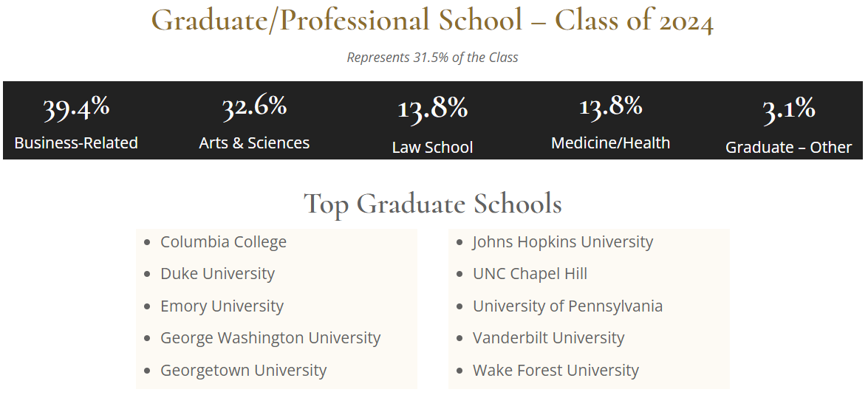Select Wake Forest University
Viewport: 868px width, 395px height.
click(556, 370)
